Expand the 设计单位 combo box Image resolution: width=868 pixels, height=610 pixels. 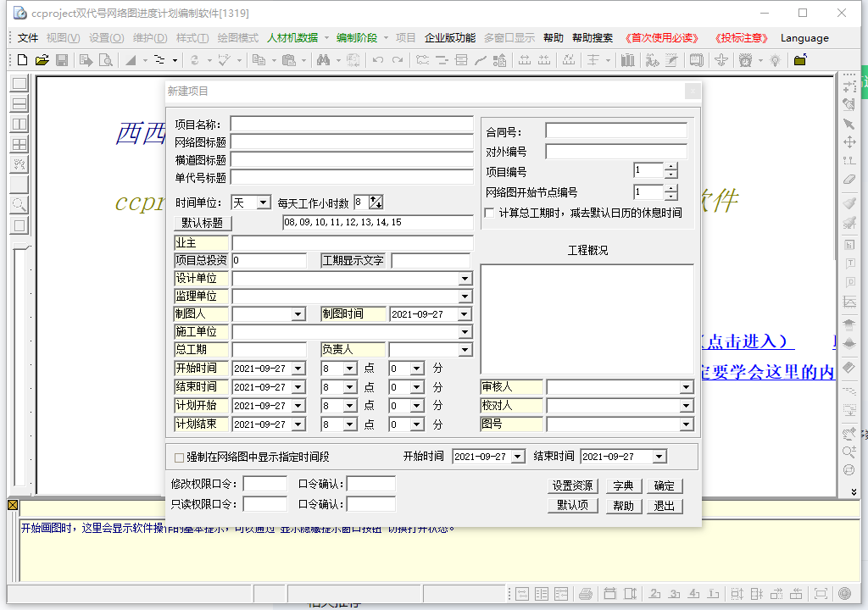click(465, 279)
